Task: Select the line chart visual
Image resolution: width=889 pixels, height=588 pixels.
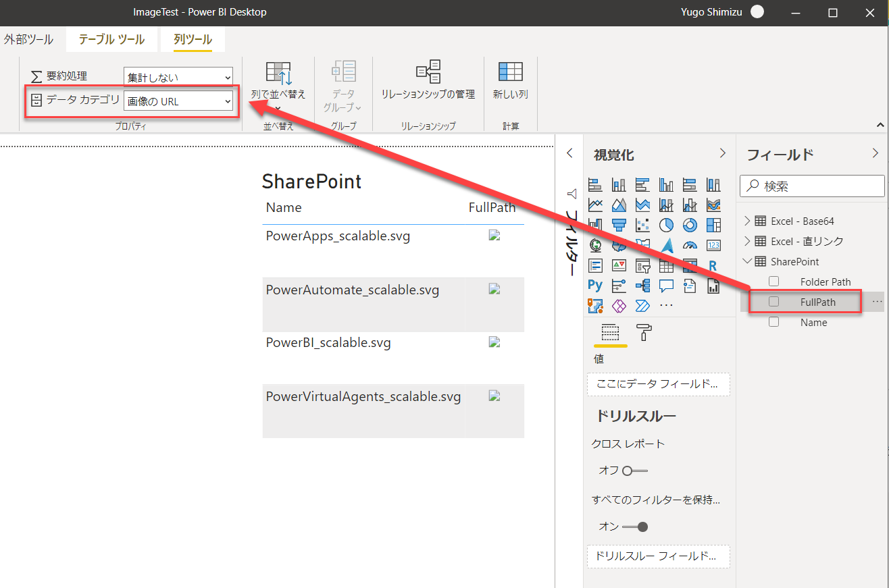Action: click(x=595, y=205)
